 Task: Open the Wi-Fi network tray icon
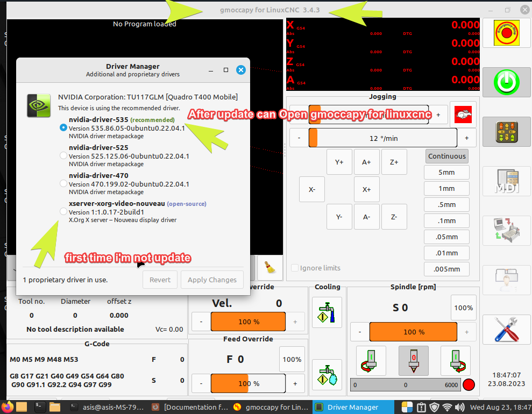pos(447,407)
